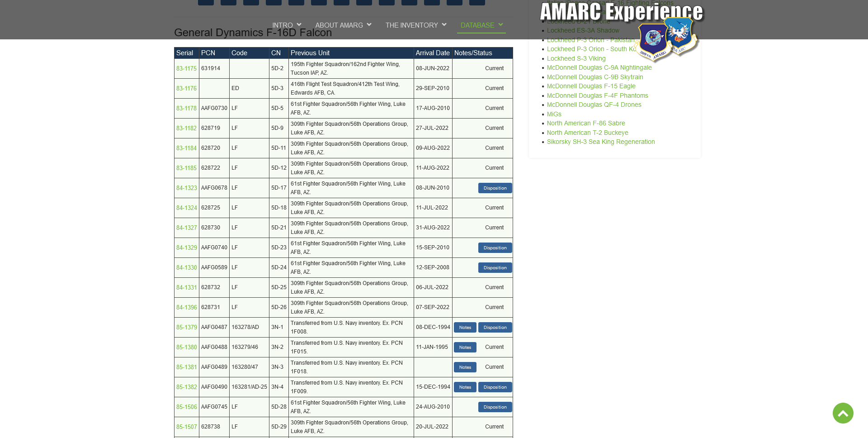Open McDonnell Douglas C-9A Nightingale link

599,67
